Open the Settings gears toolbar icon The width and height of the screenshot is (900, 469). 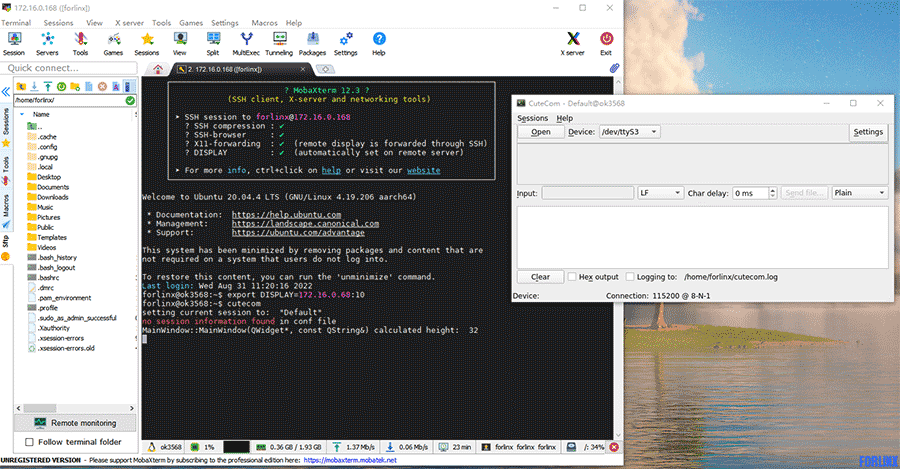tap(346, 44)
